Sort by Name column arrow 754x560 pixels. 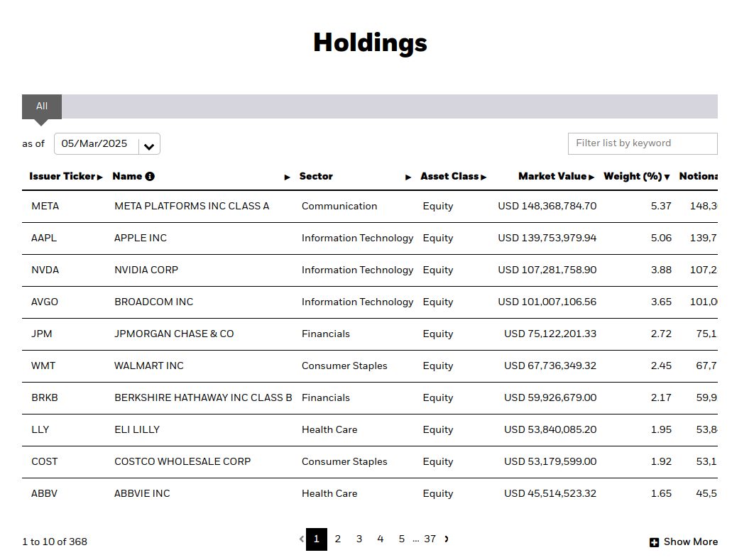288,177
